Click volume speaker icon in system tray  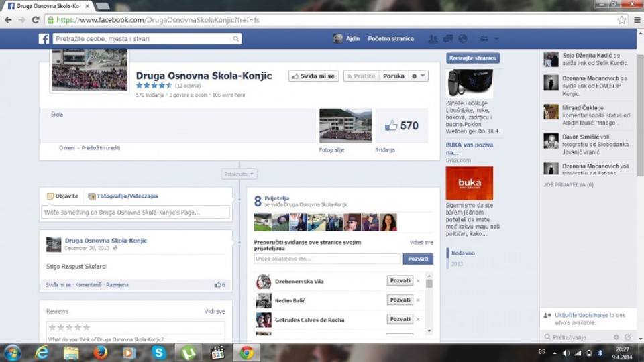(x=566, y=353)
